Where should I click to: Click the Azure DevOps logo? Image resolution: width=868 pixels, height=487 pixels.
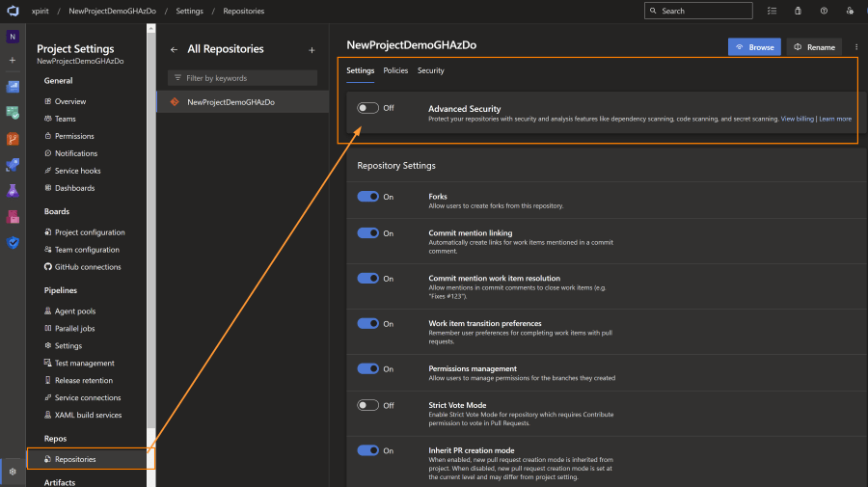(13, 11)
